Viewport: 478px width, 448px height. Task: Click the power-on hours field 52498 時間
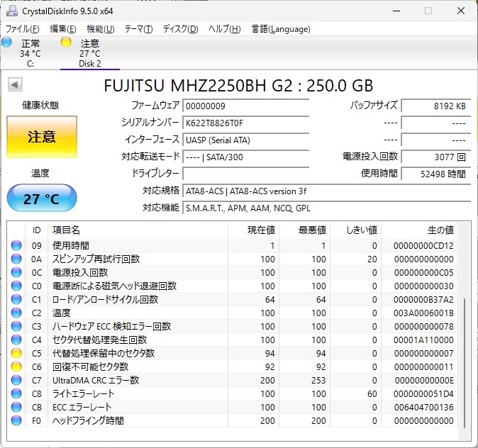tap(436, 174)
